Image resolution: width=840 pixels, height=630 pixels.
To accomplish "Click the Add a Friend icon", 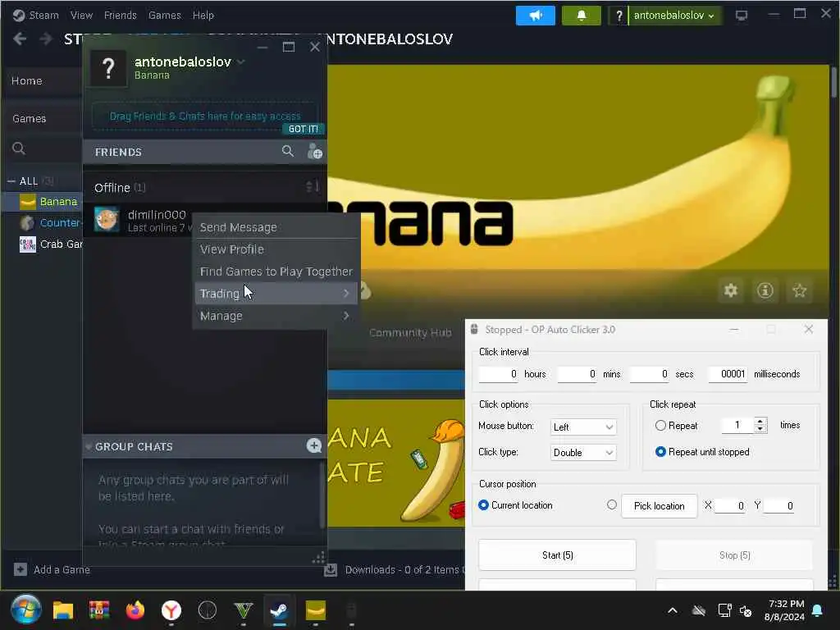I will tap(314, 152).
